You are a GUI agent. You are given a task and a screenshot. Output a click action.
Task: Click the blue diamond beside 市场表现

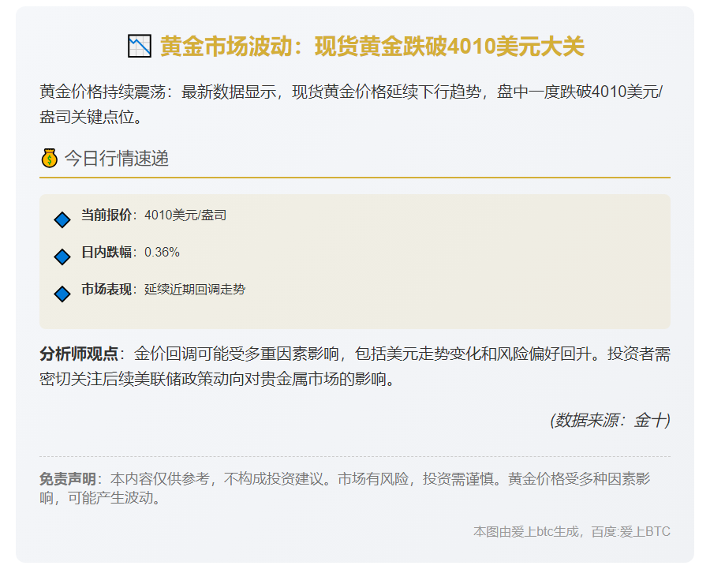(x=62, y=294)
